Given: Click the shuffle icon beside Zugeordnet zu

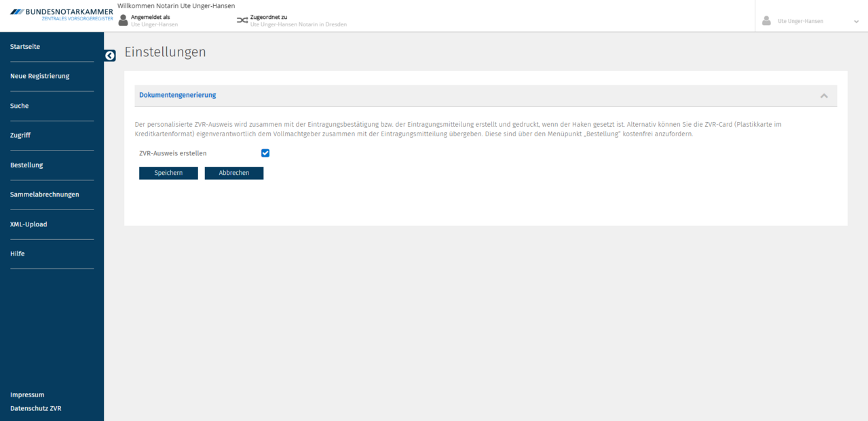Looking at the screenshot, I should [242, 20].
